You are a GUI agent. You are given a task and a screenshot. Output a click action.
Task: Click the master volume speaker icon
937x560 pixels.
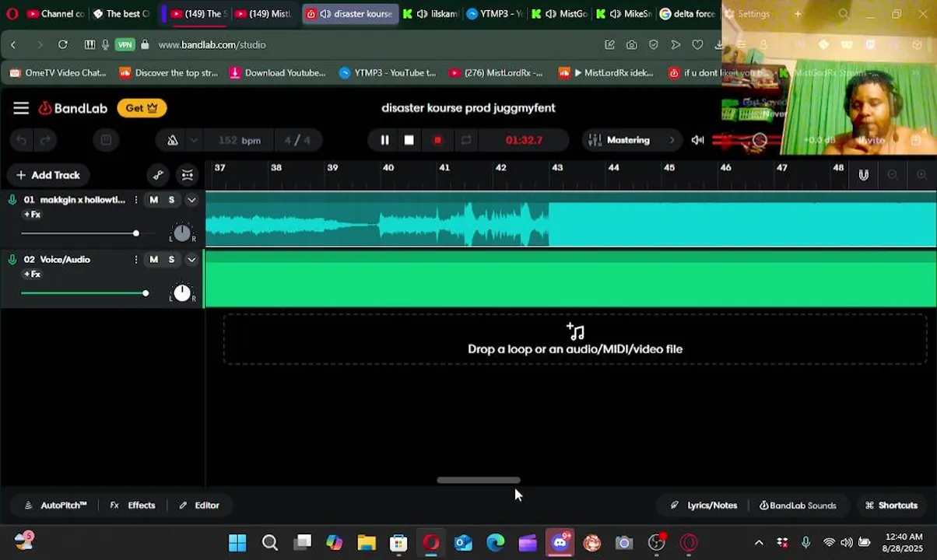point(697,140)
